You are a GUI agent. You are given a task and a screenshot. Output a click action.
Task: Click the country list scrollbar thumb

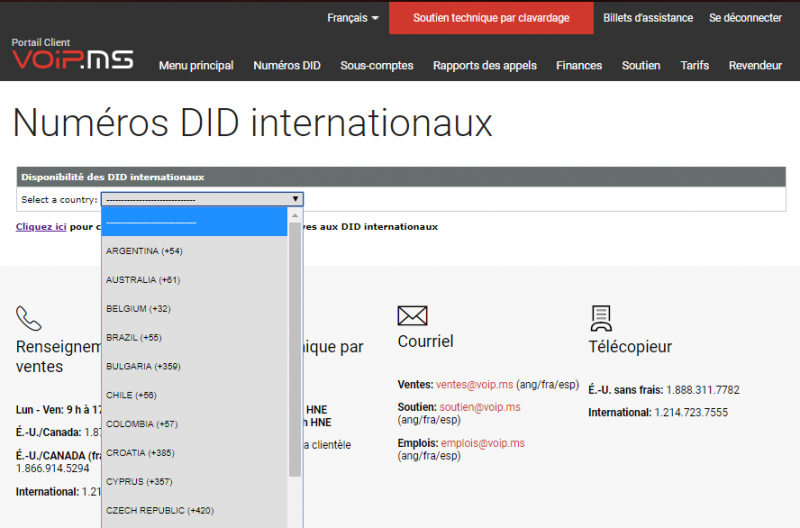pos(295,350)
